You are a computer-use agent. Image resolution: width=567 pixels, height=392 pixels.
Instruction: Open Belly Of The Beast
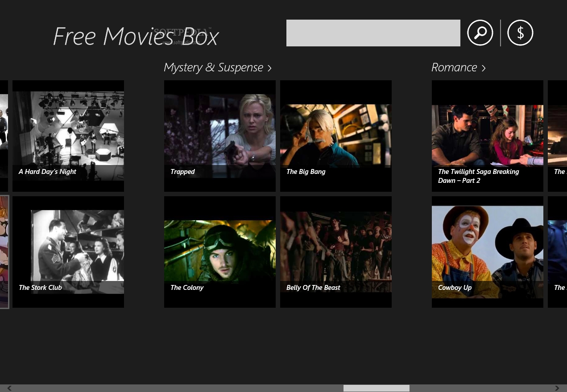[x=335, y=252]
